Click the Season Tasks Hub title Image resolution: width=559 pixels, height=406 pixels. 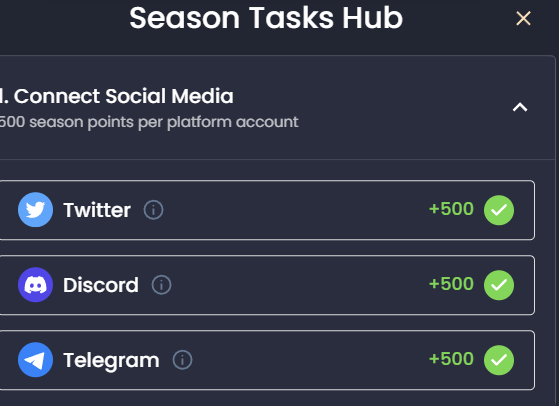point(266,18)
